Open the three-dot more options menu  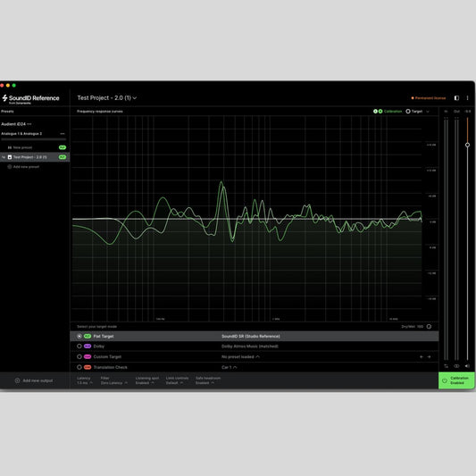(x=467, y=97)
